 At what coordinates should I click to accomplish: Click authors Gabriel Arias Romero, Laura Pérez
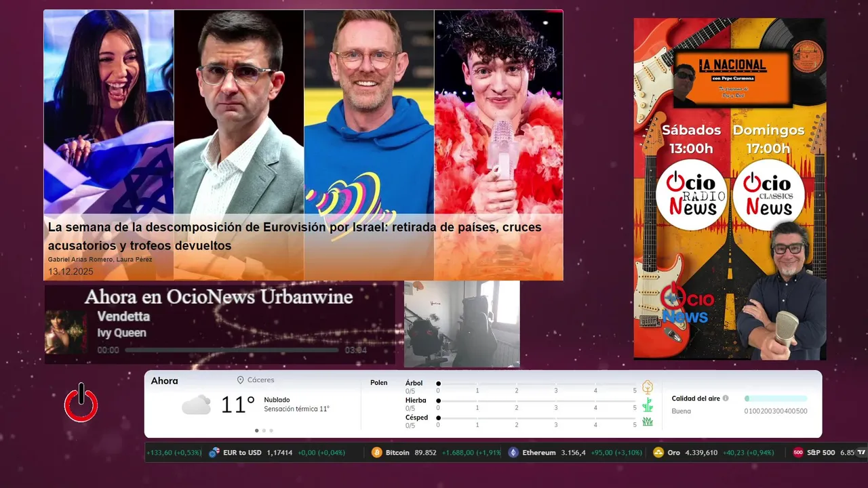[x=100, y=260]
